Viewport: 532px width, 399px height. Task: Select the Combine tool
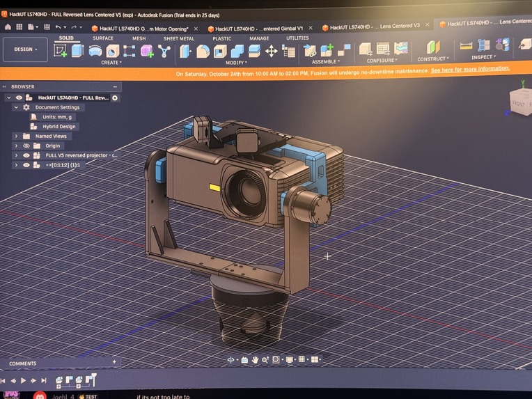[x=237, y=52]
